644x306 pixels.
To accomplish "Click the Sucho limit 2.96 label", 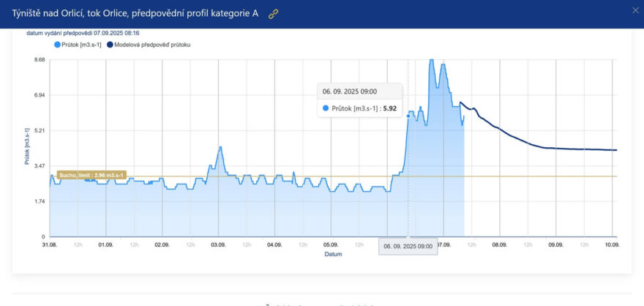I will 91,175.
